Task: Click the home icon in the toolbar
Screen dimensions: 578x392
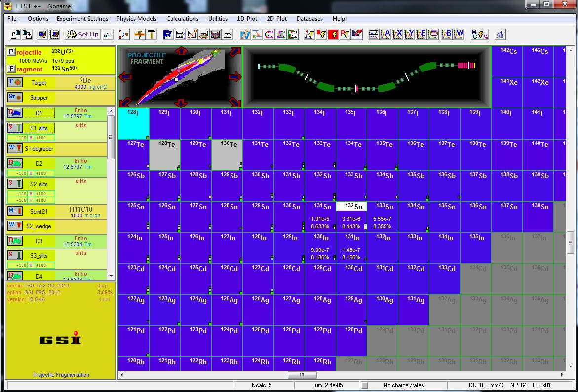Action: coord(500,35)
